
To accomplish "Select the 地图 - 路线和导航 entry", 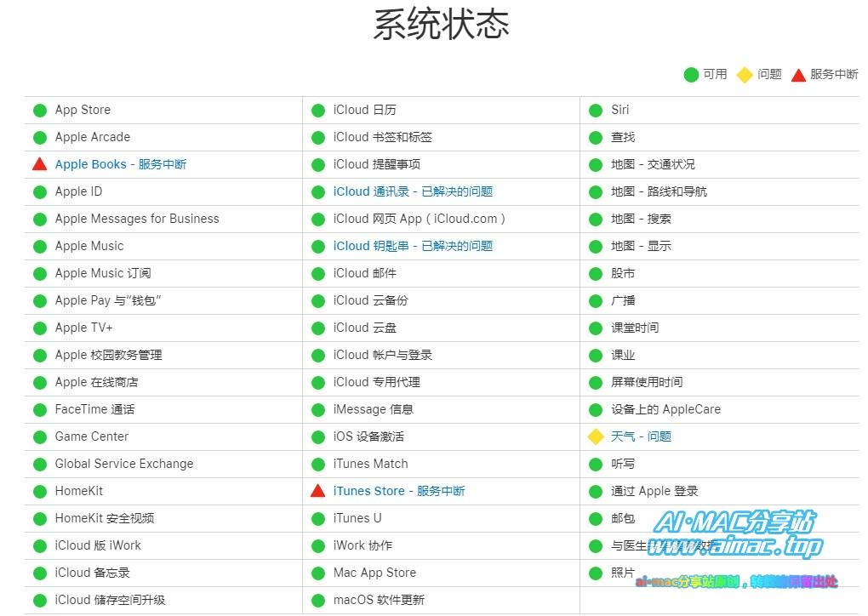I will [659, 191].
